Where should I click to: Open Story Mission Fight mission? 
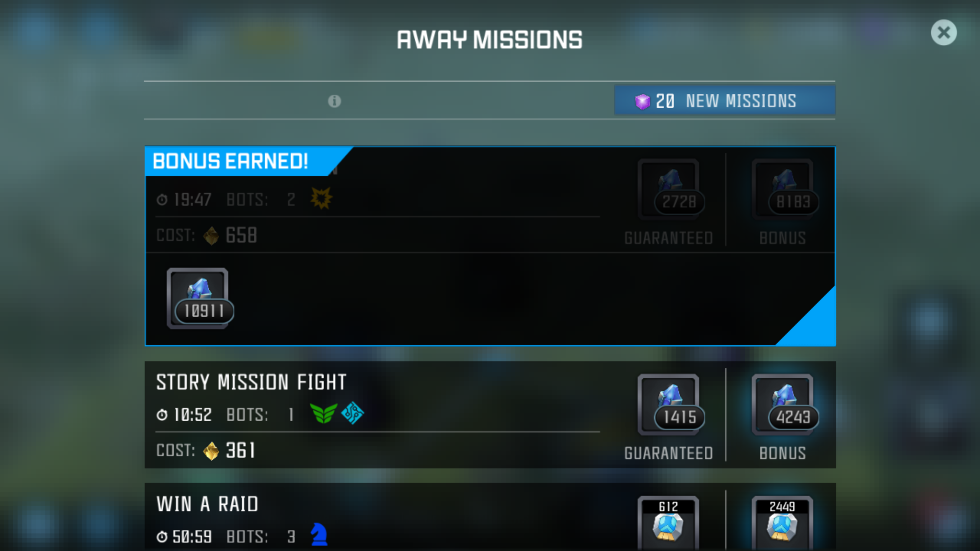tap(490, 414)
